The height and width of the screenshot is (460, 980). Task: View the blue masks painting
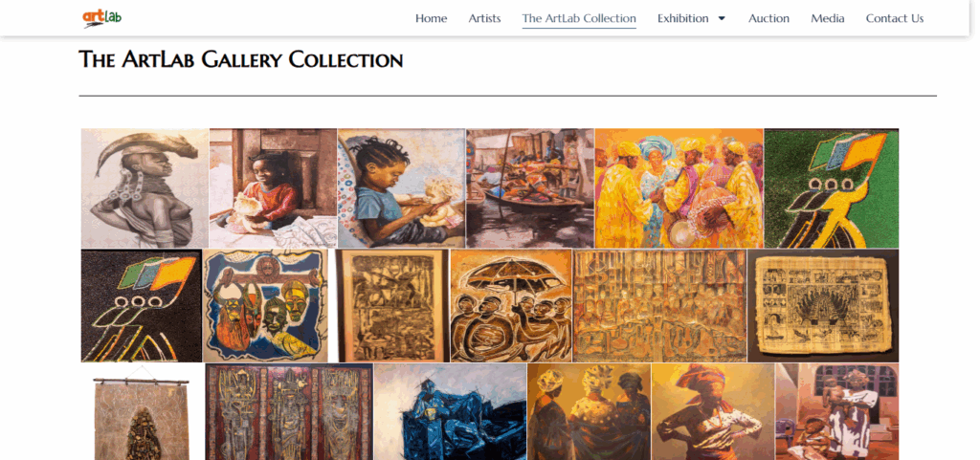click(266, 306)
